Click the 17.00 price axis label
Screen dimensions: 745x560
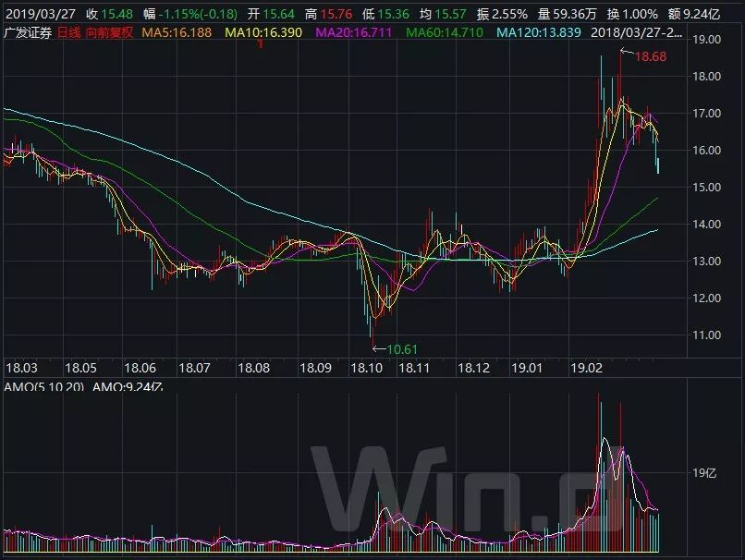click(x=706, y=113)
